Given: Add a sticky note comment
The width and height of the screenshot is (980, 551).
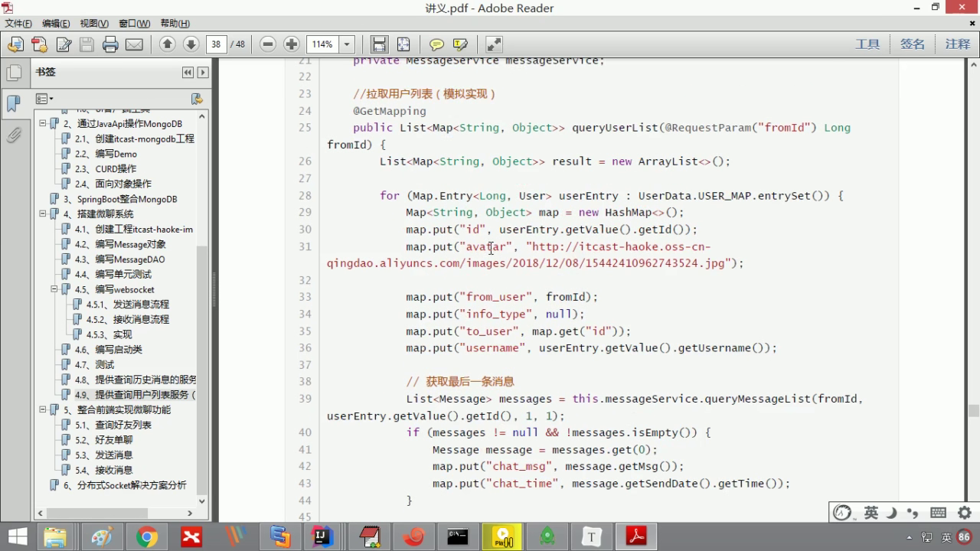Looking at the screenshot, I should (x=436, y=44).
